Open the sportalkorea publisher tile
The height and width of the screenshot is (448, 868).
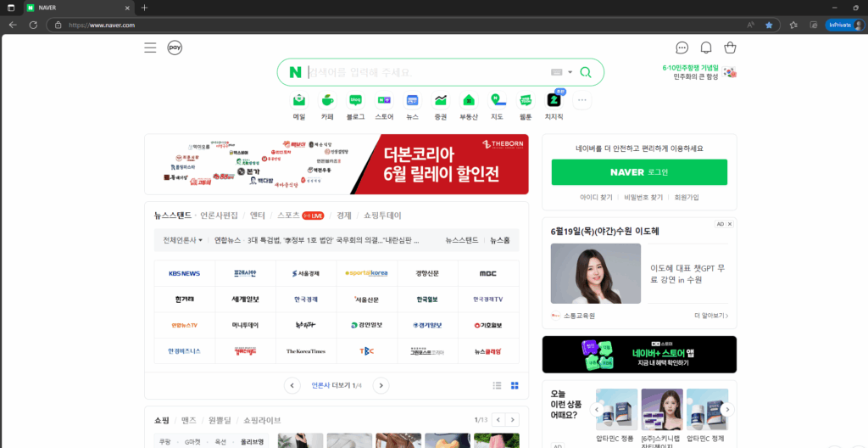tap(366, 273)
